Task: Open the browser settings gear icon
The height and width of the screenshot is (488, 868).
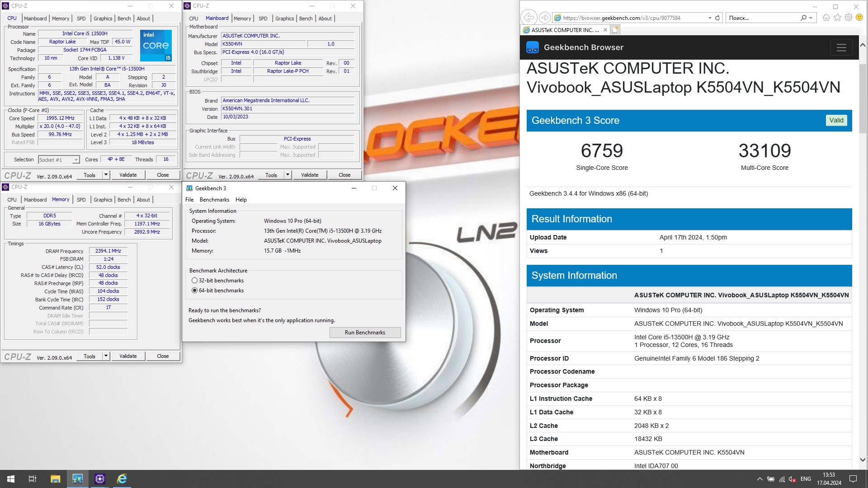Action: point(849,18)
